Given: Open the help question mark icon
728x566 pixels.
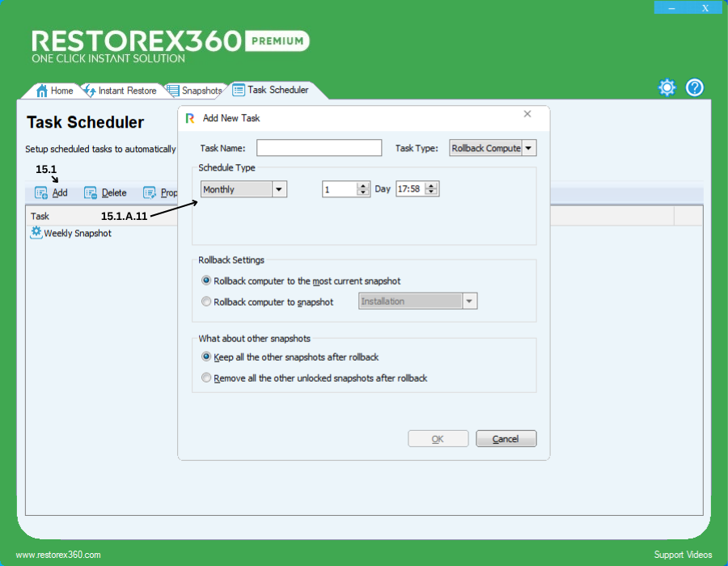Looking at the screenshot, I should pos(695,87).
